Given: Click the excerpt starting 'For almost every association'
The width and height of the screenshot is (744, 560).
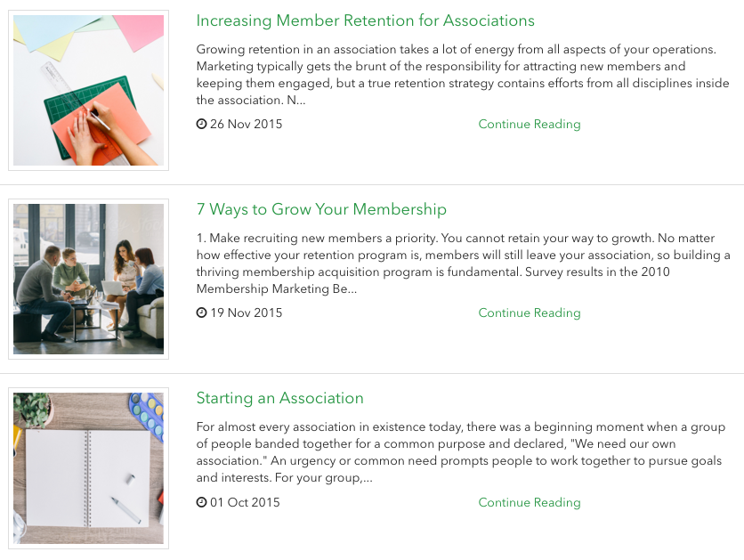Looking at the screenshot, I should coord(463,452).
